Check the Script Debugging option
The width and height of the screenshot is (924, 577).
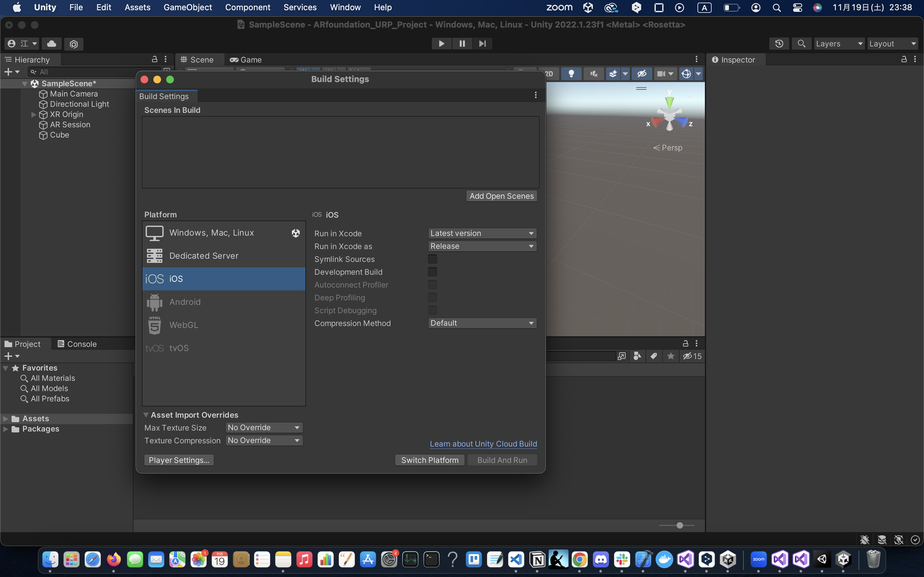point(432,310)
